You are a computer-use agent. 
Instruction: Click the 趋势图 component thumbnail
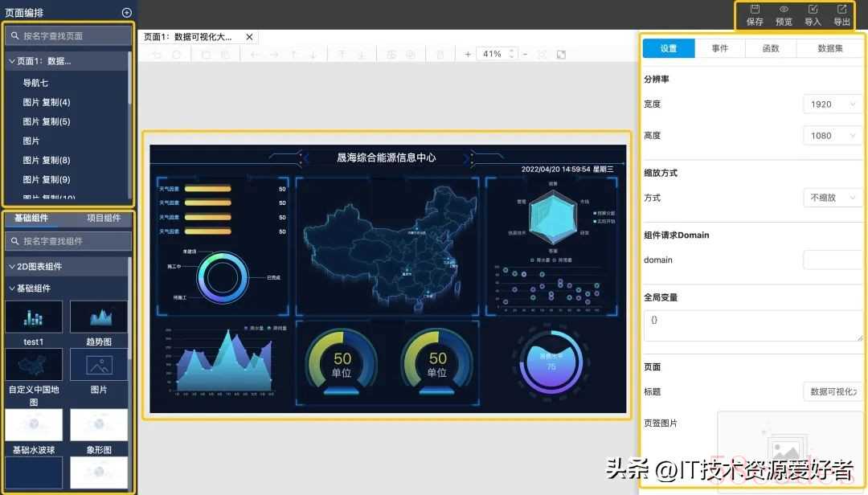[99, 317]
